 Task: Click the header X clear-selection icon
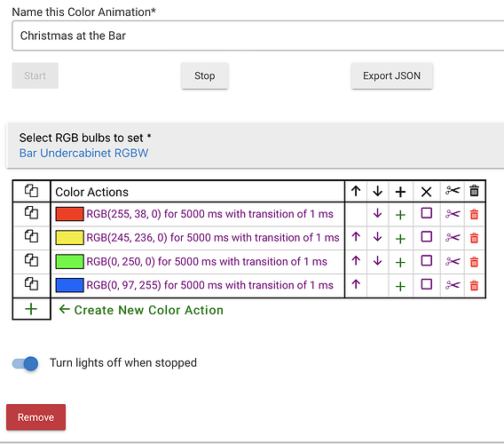[x=426, y=192]
